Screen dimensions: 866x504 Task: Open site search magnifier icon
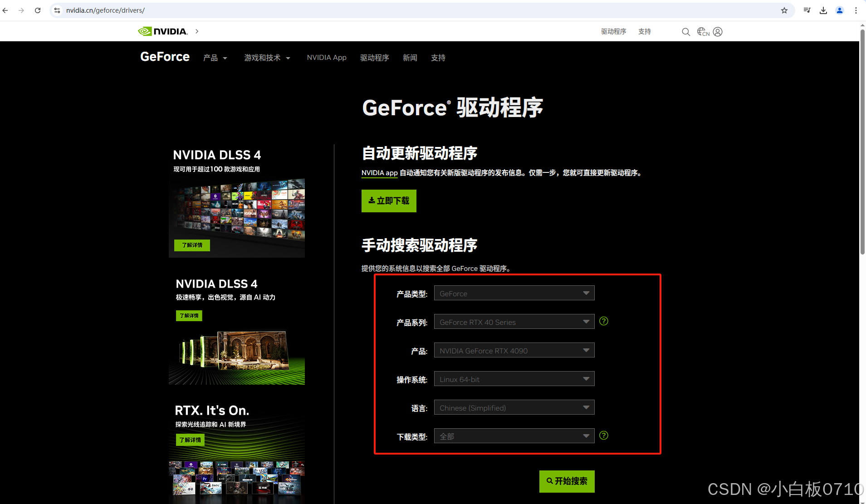click(x=686, y=32)
